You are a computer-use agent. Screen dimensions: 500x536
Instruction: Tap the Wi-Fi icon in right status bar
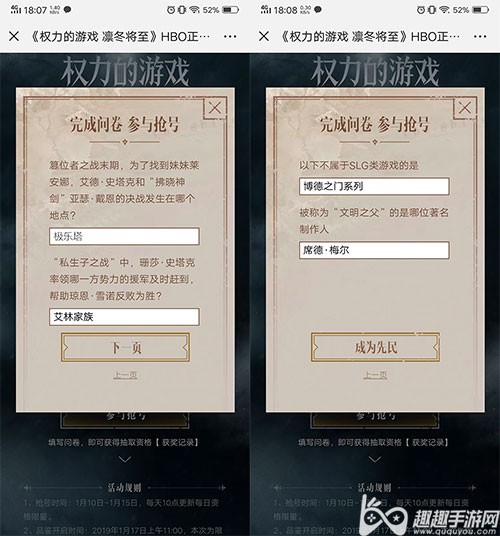(x=444, y=10)
